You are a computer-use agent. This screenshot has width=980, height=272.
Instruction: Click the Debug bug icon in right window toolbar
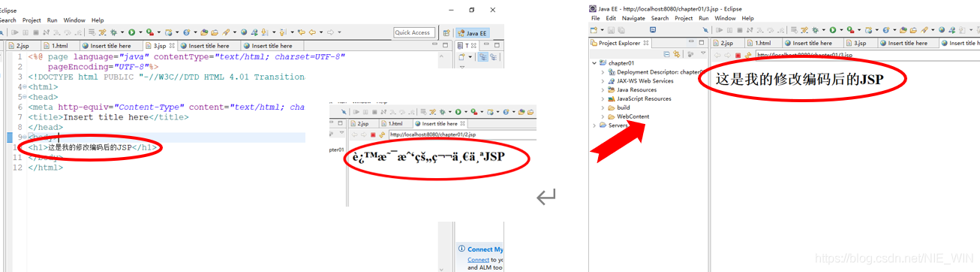[815, 30]
